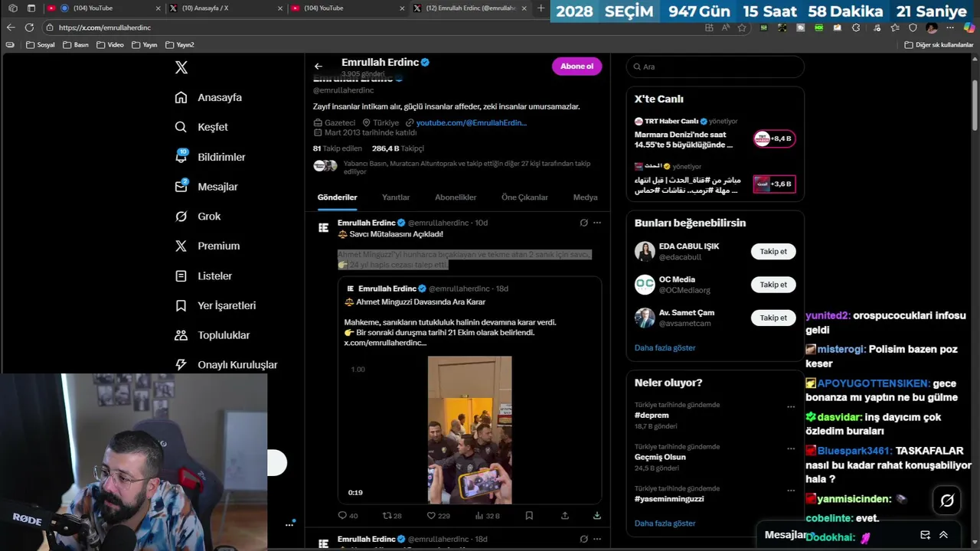Download the post video
Screen dimensions: 980x551
tap(597, 516)
